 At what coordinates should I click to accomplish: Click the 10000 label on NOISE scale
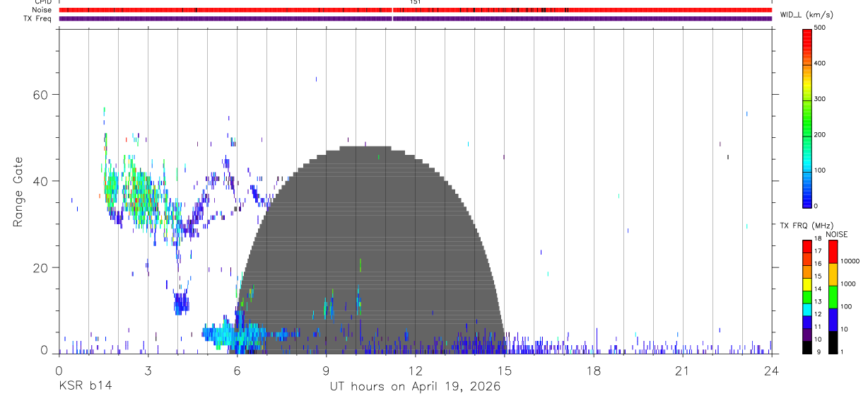click(850, 261)
